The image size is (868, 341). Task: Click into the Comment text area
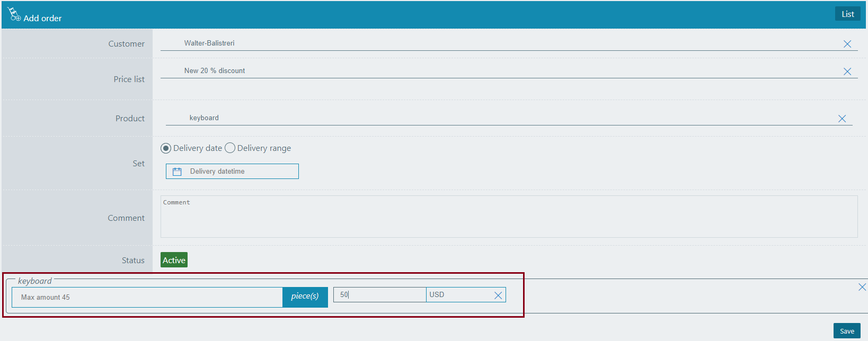(x=509, y=217)
